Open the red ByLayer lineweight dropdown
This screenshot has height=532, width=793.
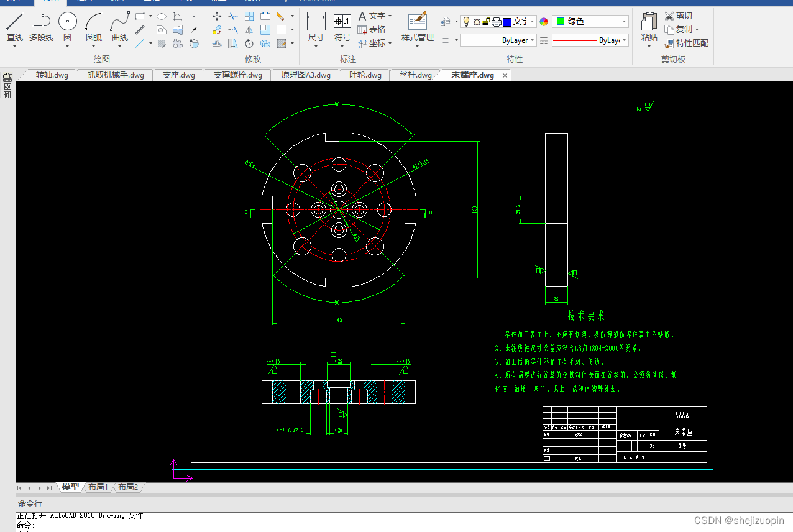[624, 40]
